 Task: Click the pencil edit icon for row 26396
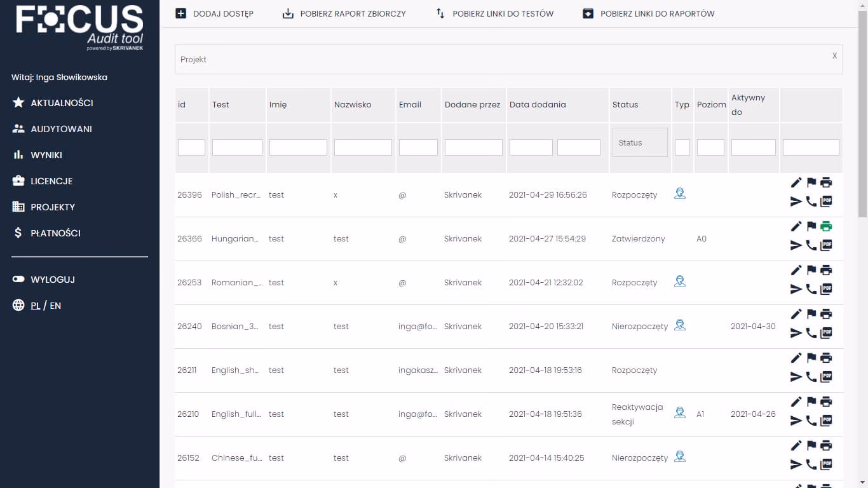point(796,183)
